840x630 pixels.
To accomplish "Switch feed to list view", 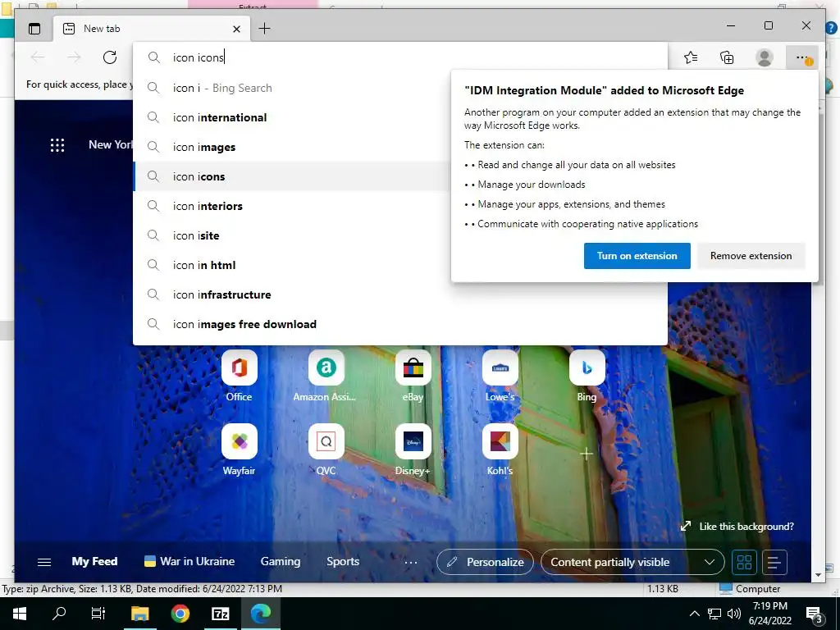I will click(x=774, y=562).
